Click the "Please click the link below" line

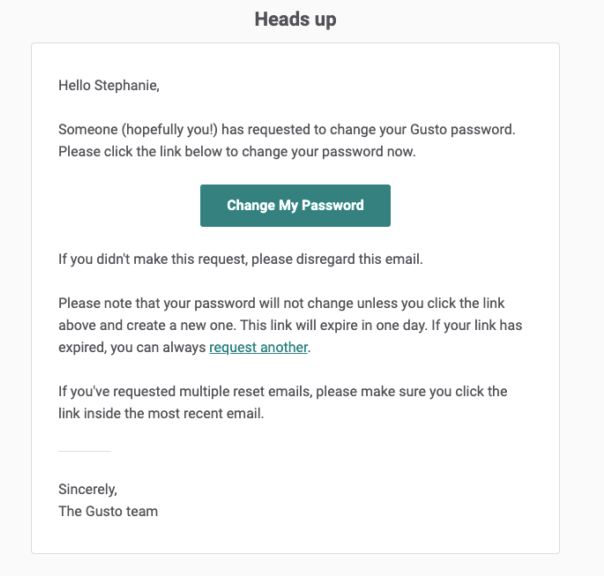click(x=150, y=152)
